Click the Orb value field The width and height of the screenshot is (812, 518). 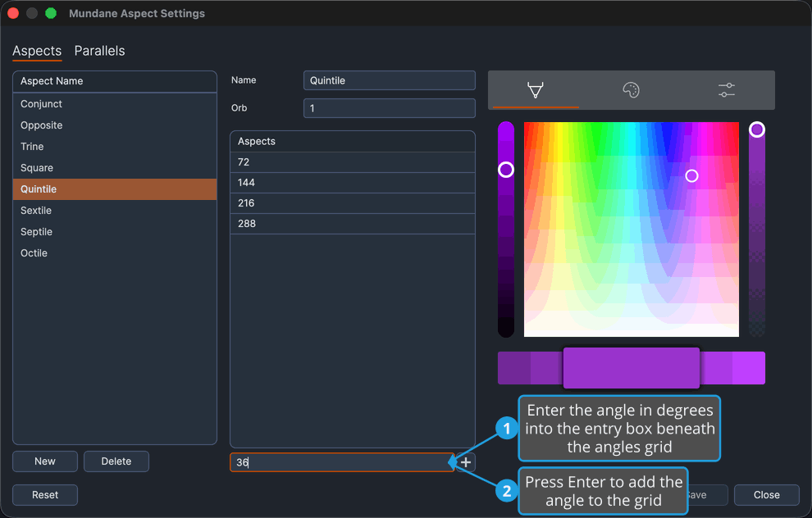point(389,108)
